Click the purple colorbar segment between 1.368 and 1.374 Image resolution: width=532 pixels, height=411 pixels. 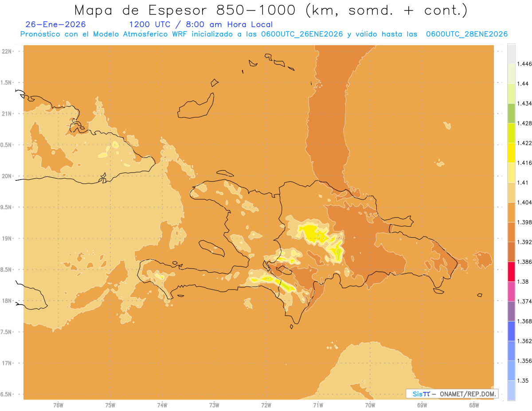coord(511,311)
